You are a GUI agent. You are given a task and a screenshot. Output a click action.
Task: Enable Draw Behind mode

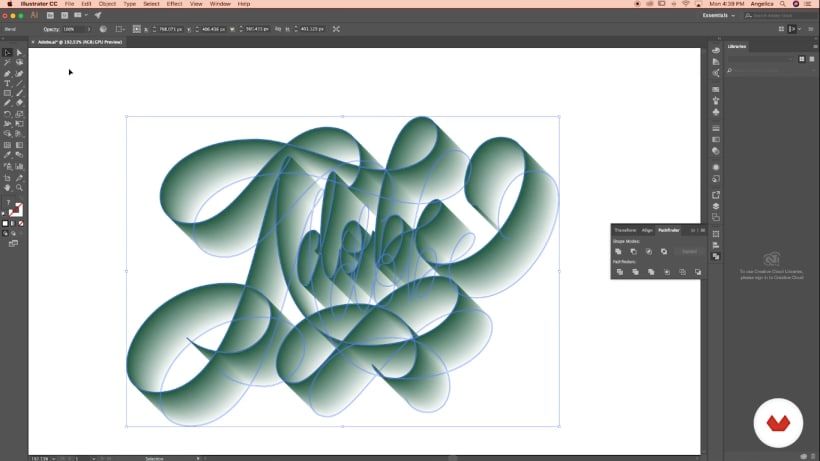click(13, 233)
